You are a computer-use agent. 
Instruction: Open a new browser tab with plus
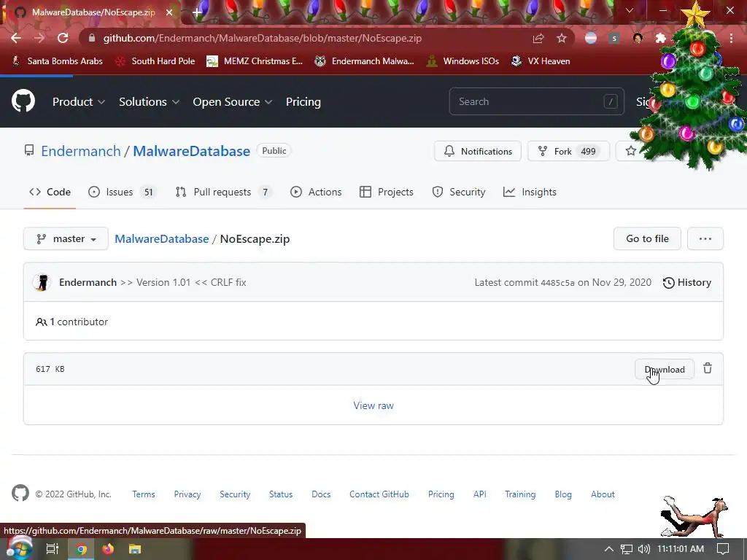click(x=197, y=12)
